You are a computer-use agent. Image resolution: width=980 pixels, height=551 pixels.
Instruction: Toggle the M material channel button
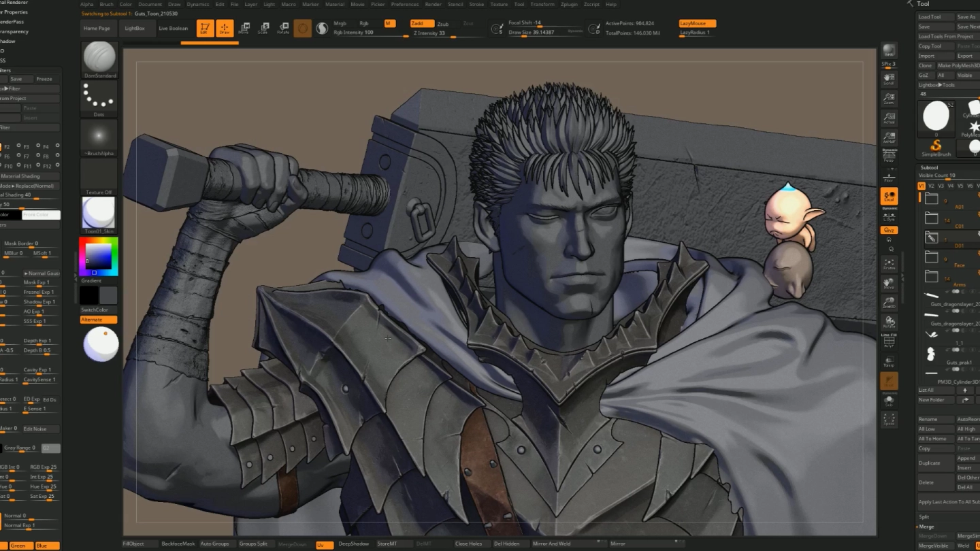[389, 24]
